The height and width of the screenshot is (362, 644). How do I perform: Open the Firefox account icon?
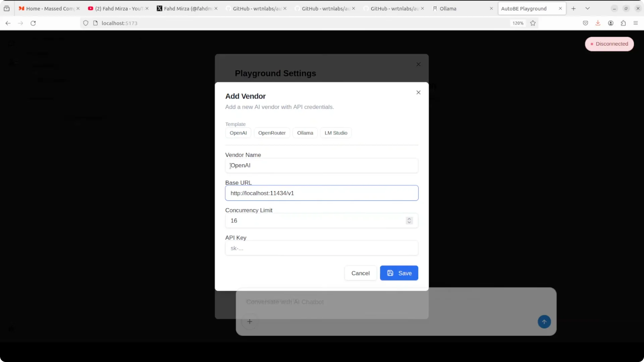[610, 23]
